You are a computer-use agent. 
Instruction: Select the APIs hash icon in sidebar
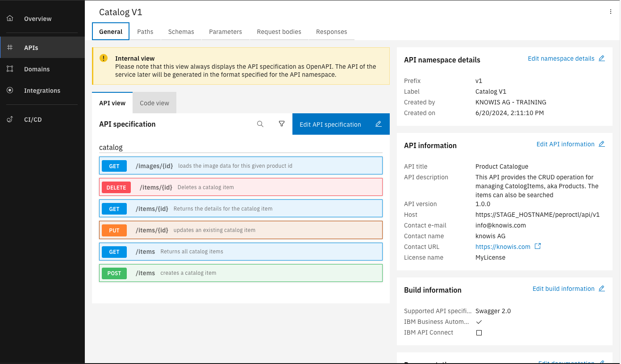click(10, 47)
